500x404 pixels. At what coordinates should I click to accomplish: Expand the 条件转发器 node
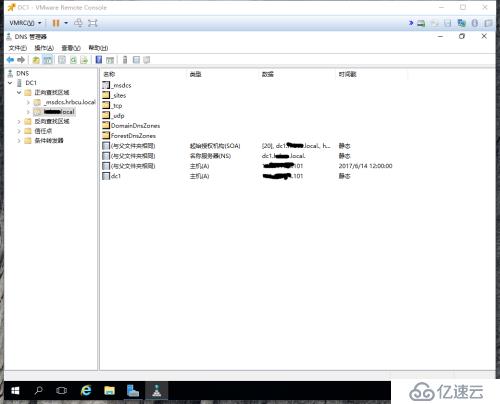point(19,141)
